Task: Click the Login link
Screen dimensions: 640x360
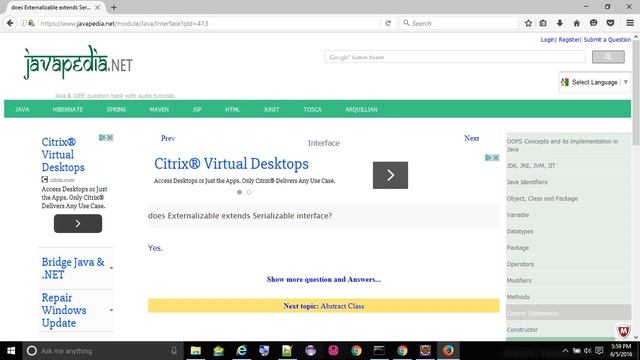Action: pyautogui.click(x=547, y=40)
